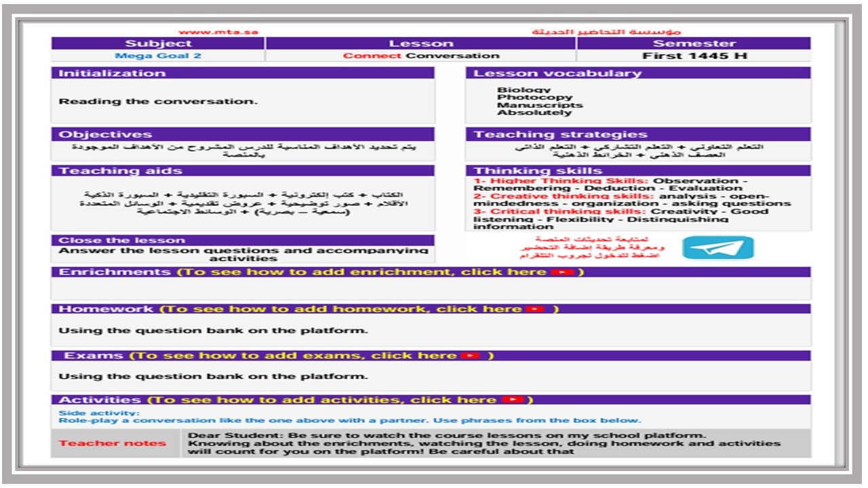Click the Lesson vocabulary header
The height and width of the screenshot is (488, 868).
[638, 73]
